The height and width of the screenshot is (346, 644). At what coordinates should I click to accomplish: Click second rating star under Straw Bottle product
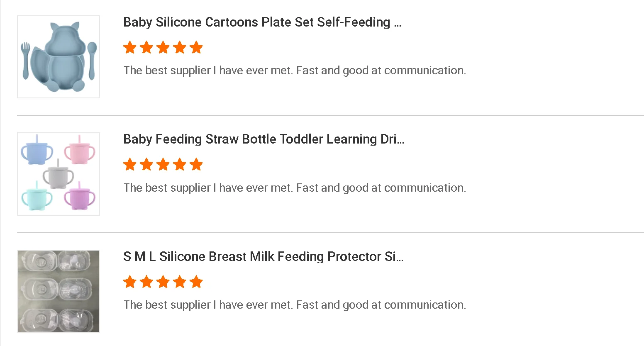click(x=146, y=165)
